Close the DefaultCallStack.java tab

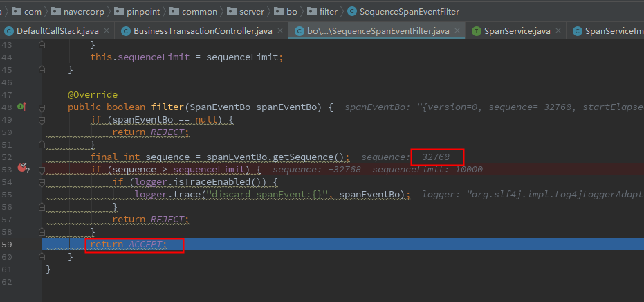pos(107,31)
